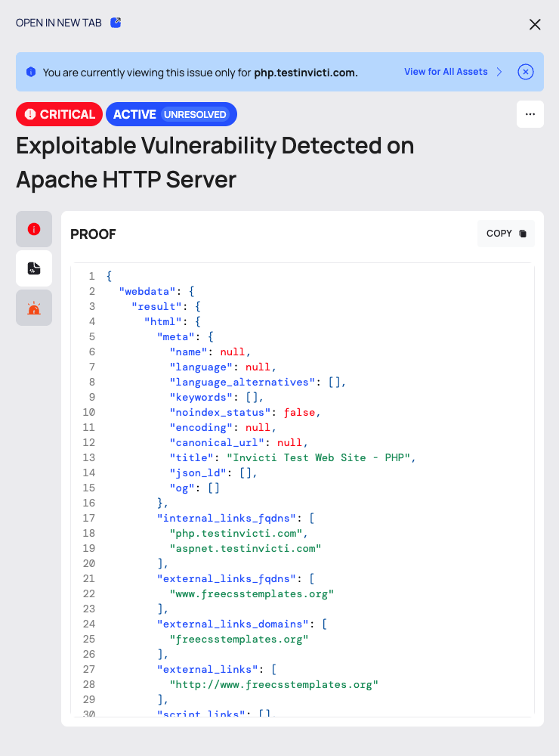Click the "external_links_domains" key
This screenshot has width=559, height=756.
click(x=233, y=624)
